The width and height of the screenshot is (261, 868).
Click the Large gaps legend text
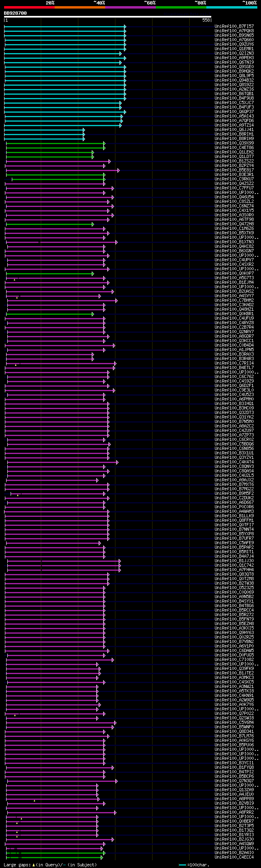(50, 864)
